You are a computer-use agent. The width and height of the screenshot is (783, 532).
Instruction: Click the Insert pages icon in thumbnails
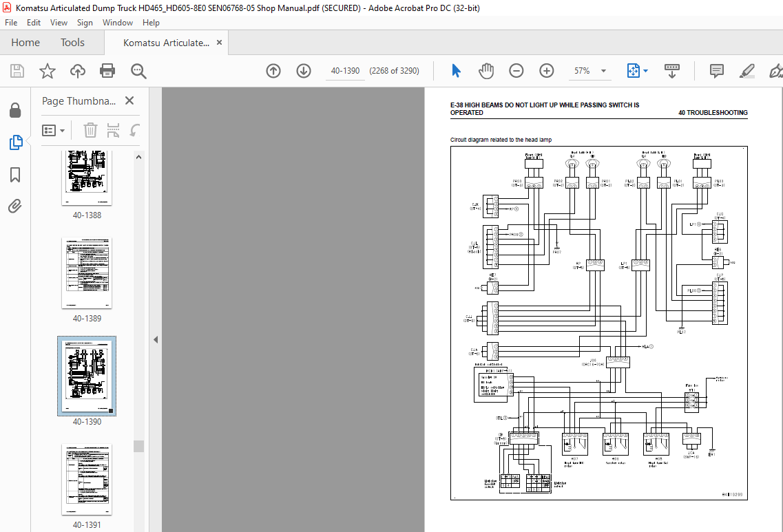tap(114, 131)
